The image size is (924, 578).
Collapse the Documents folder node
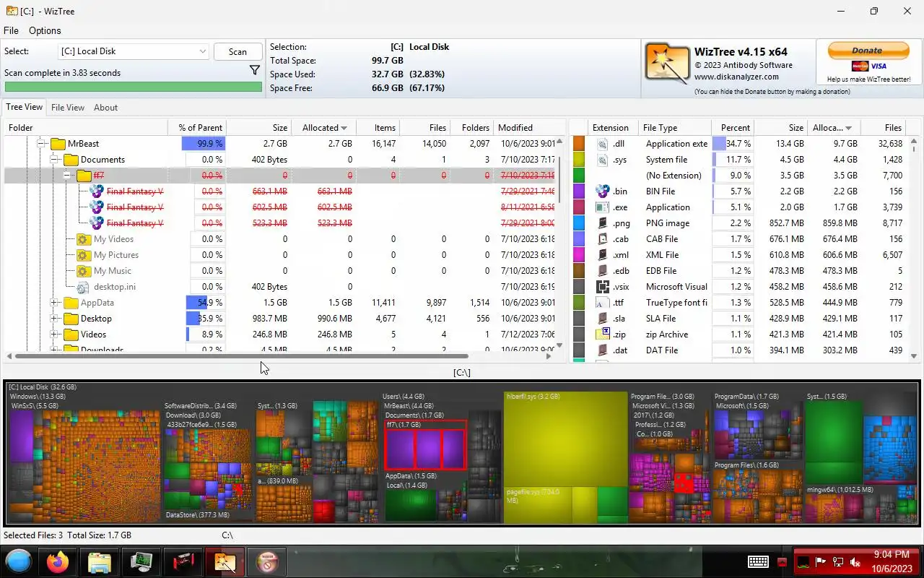point(54,160)
